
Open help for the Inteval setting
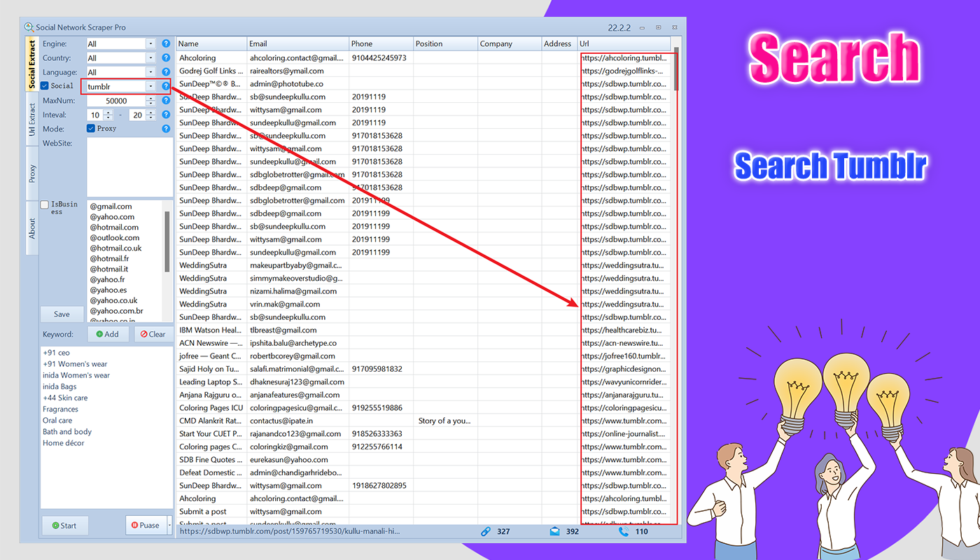(166, 115)
